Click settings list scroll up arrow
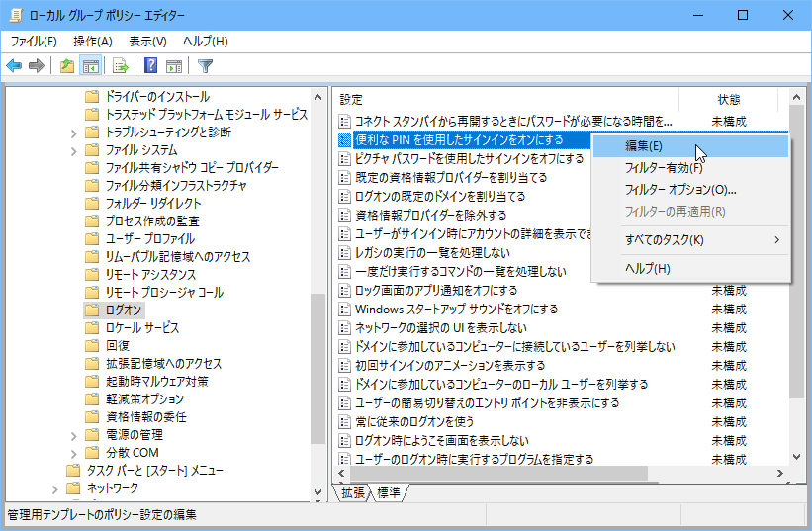 (x=796, y=97)
